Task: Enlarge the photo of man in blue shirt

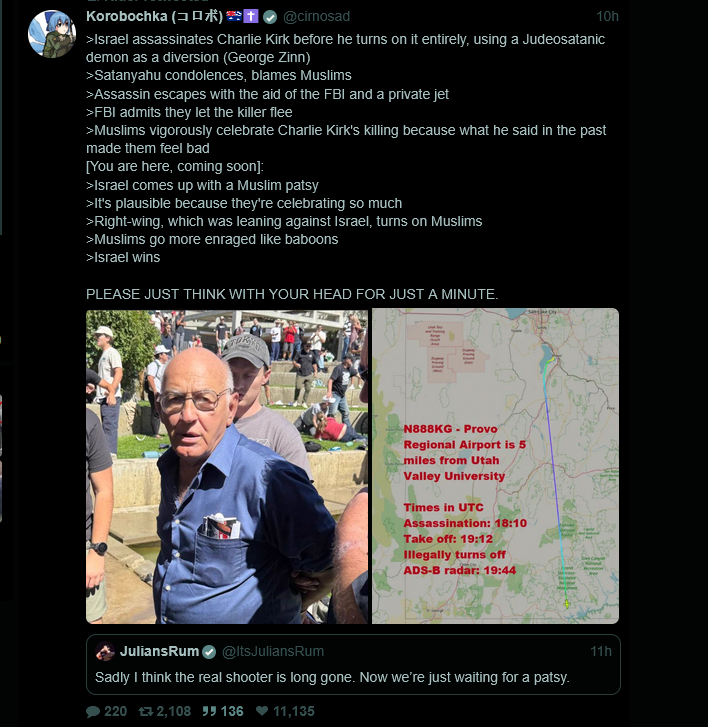Action: 227,466
